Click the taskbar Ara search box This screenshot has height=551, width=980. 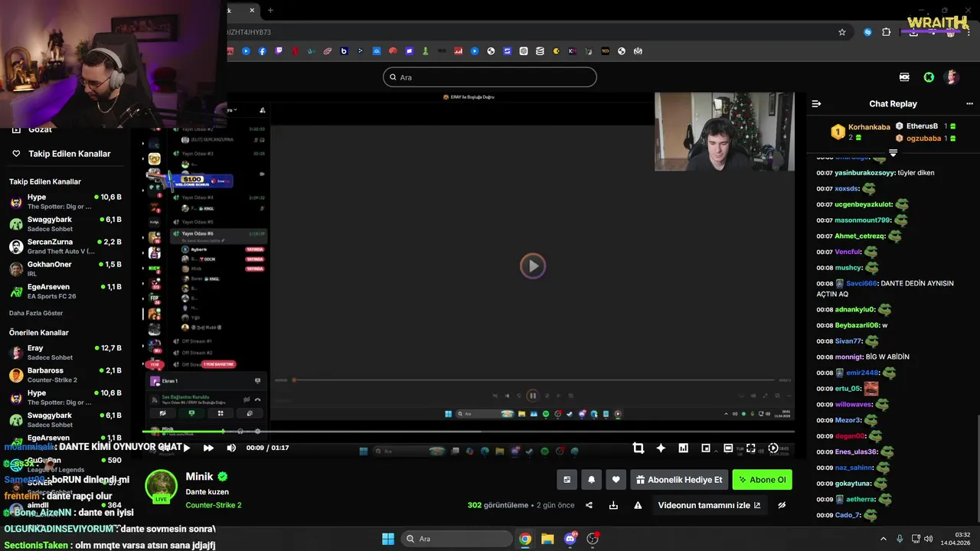pos(458,539)
